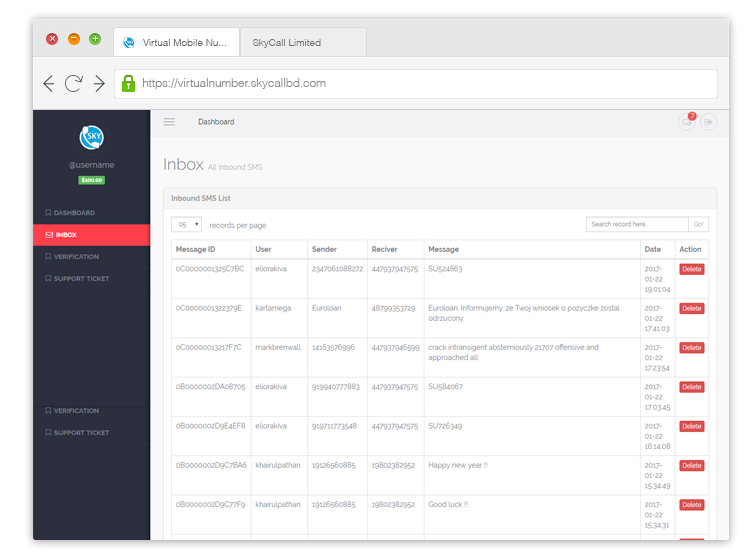Maximize the window with the green button

pos(95,39)
